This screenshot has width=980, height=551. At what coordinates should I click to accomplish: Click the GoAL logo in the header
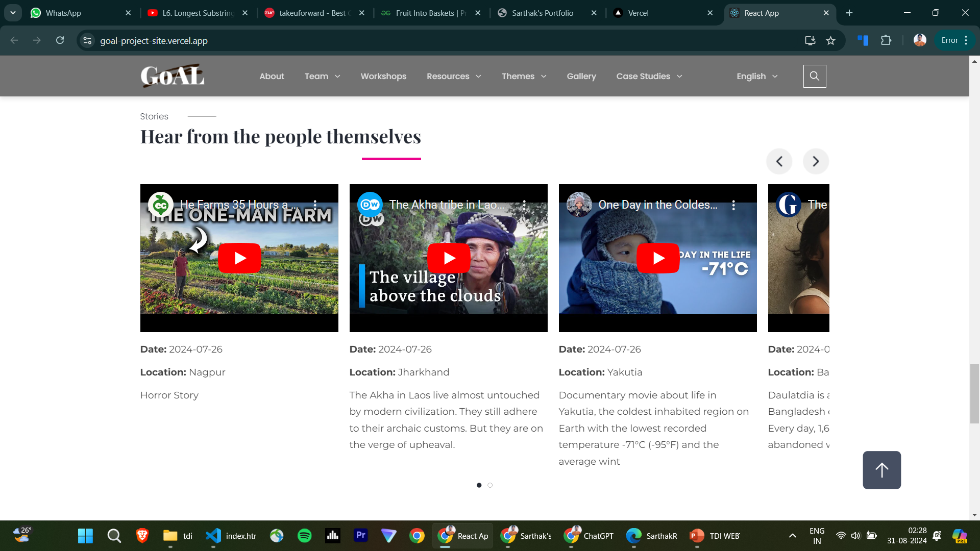coord(173,76)
